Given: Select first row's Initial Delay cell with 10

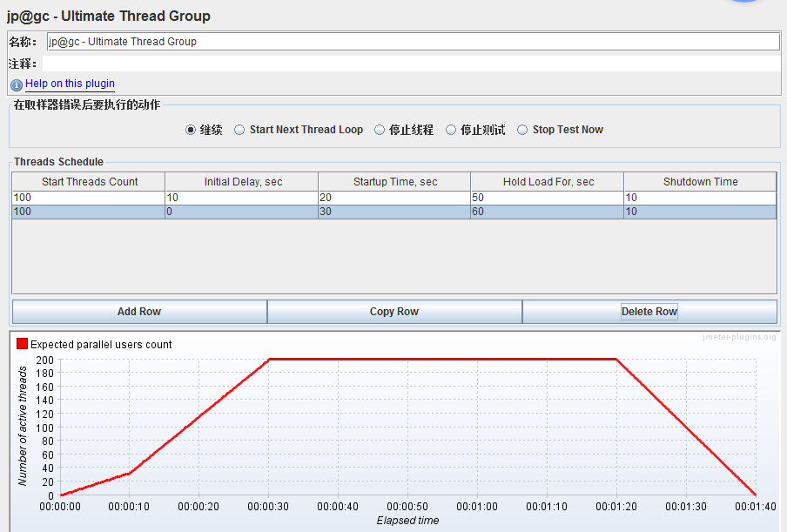Looking at the screenshot, I should pos(242,199).
